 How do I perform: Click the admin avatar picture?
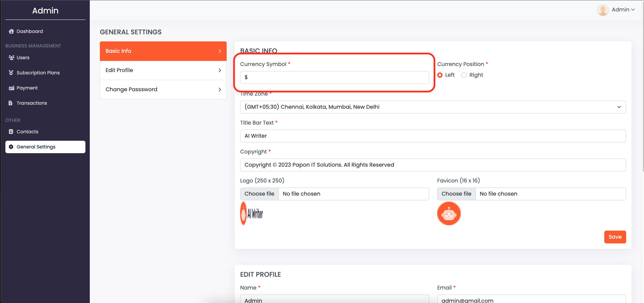tap(603, 10)
